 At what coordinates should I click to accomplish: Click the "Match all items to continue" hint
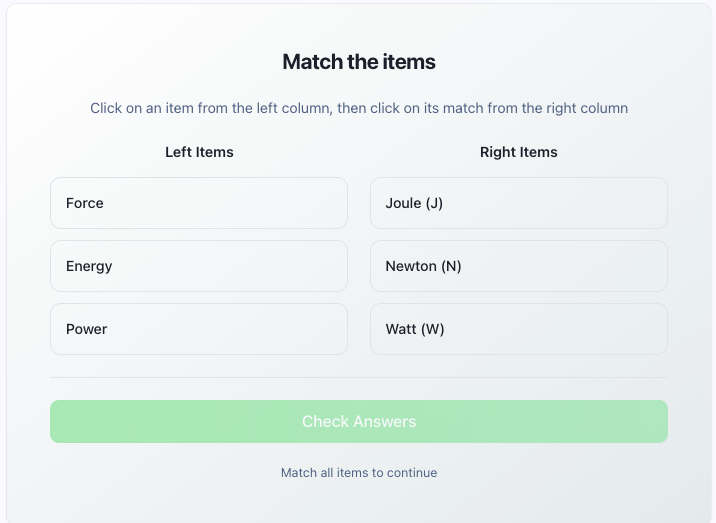click(359, 472)
